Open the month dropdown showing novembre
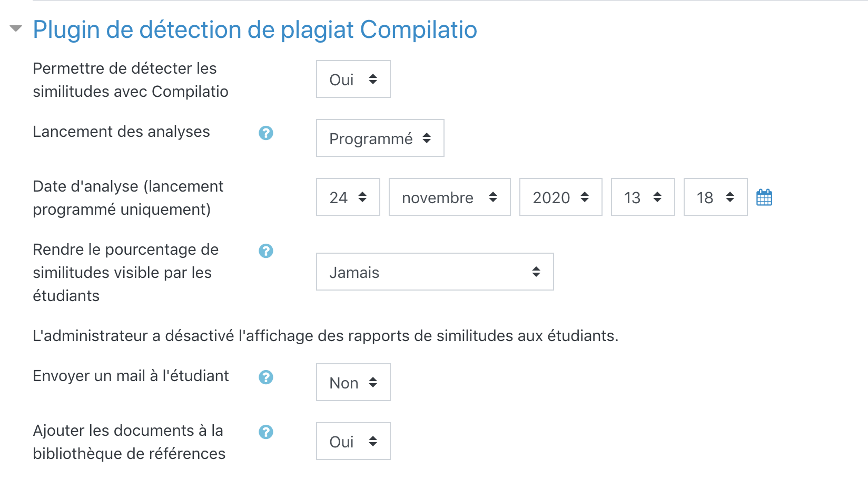This screenshot has width=868, height=479. (449, 197)
